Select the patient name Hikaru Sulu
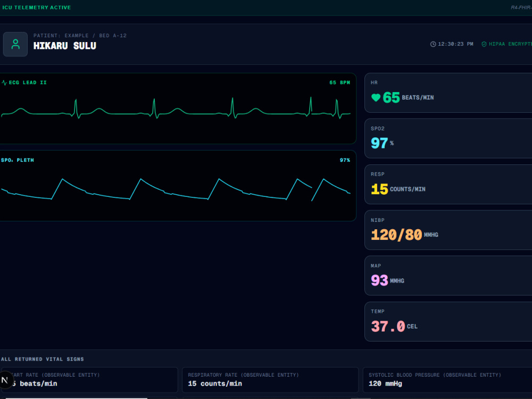This screenshot has height=399, width=532. (64, 46)
